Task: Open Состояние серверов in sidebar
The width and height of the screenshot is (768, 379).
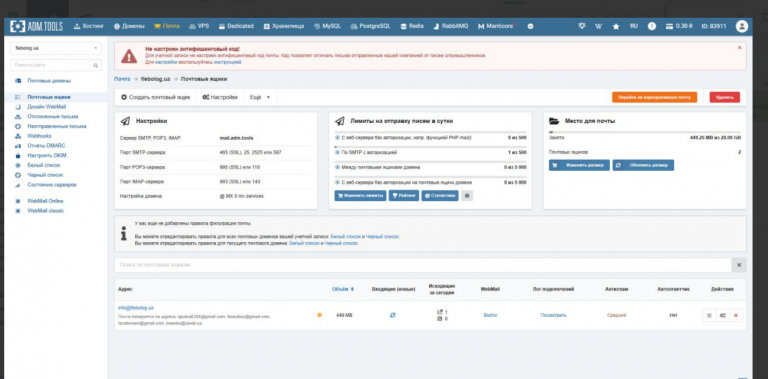Action: point(51,185)
